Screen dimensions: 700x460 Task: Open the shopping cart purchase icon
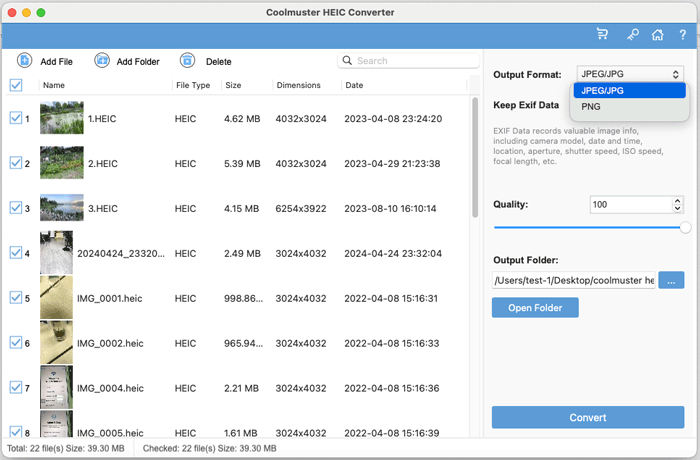point(602,34)
